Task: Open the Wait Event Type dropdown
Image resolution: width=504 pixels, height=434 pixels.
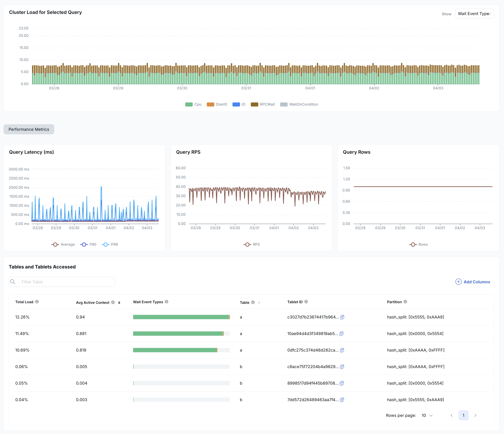Action: pos(474,13)
